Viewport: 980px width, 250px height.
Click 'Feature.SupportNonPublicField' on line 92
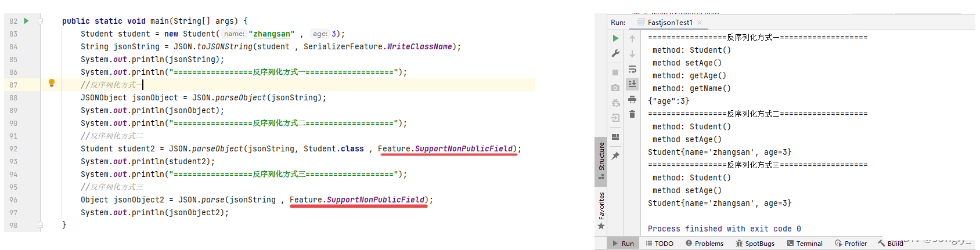click(x=445, y=149)
